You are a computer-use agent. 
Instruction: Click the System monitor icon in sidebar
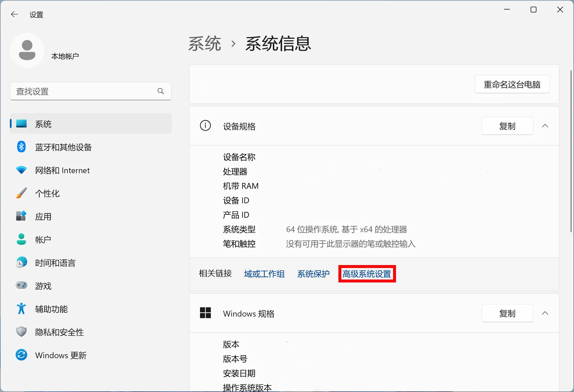tap(21, 124)
